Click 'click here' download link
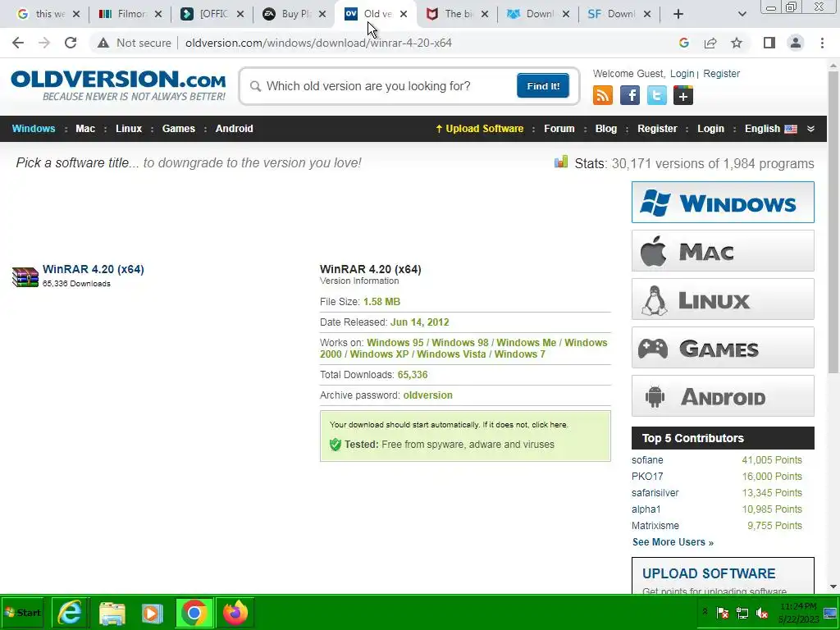Viewport: 840px width, 630px height. 549,424
